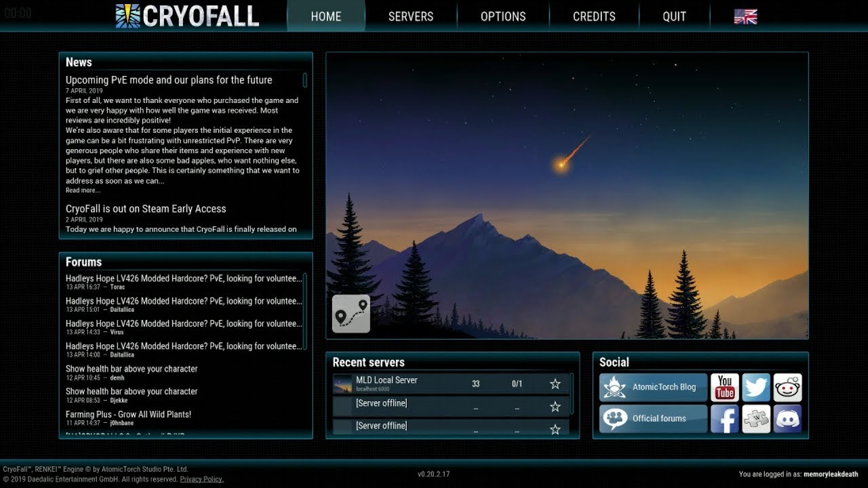Click the '2 APRIL 2019' news date

(84, 220)
